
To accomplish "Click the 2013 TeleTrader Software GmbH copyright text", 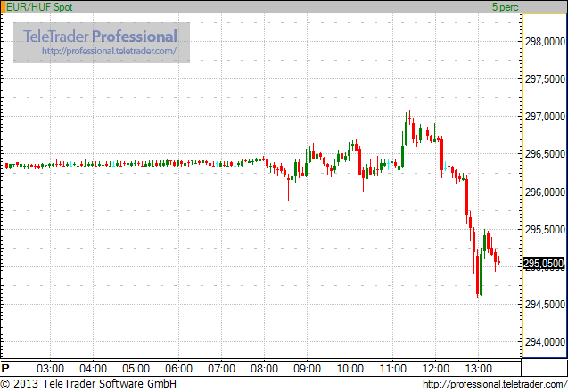I will [88, 384].
